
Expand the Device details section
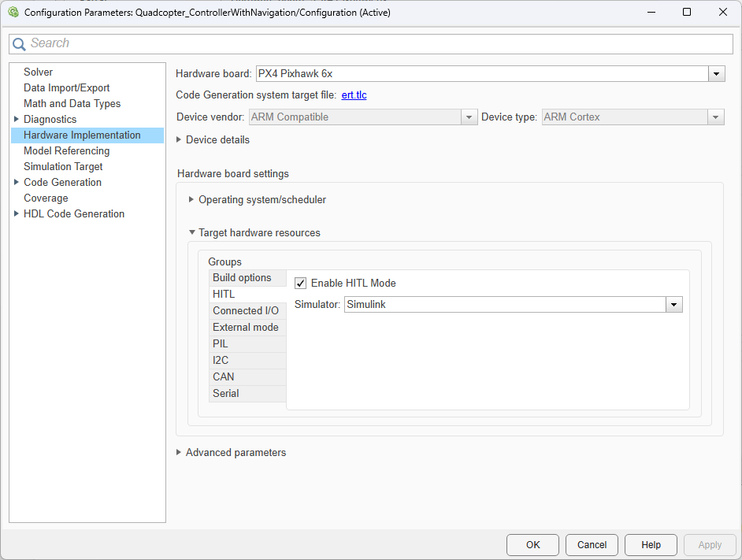179,139
